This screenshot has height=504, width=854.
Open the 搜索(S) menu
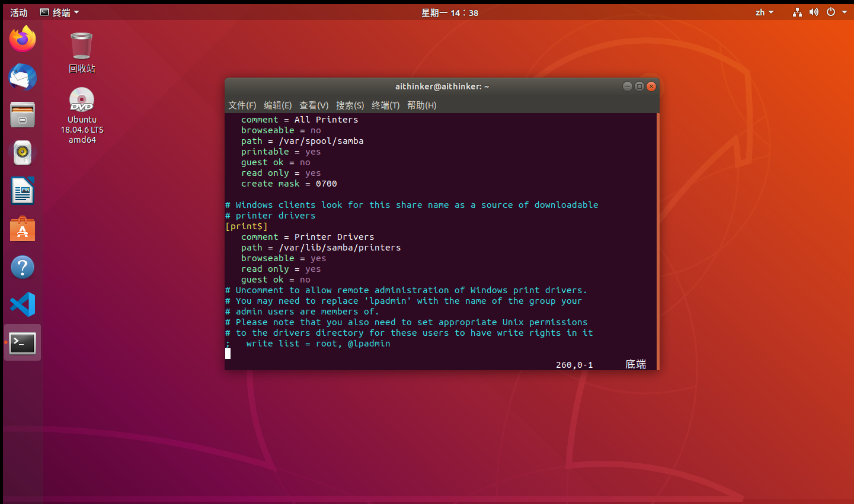click(350, 105)
